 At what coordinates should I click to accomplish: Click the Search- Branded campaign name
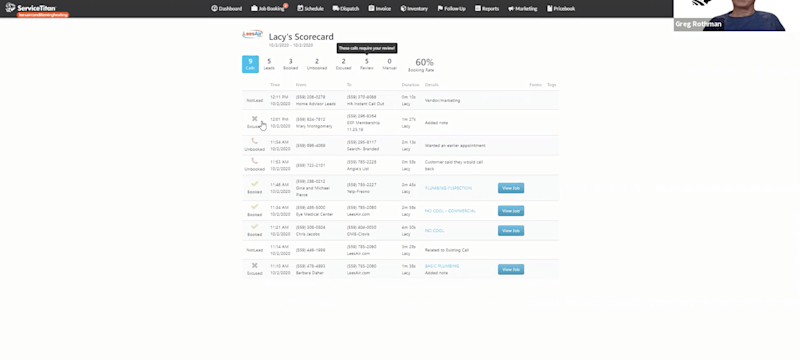click(363, 149)
